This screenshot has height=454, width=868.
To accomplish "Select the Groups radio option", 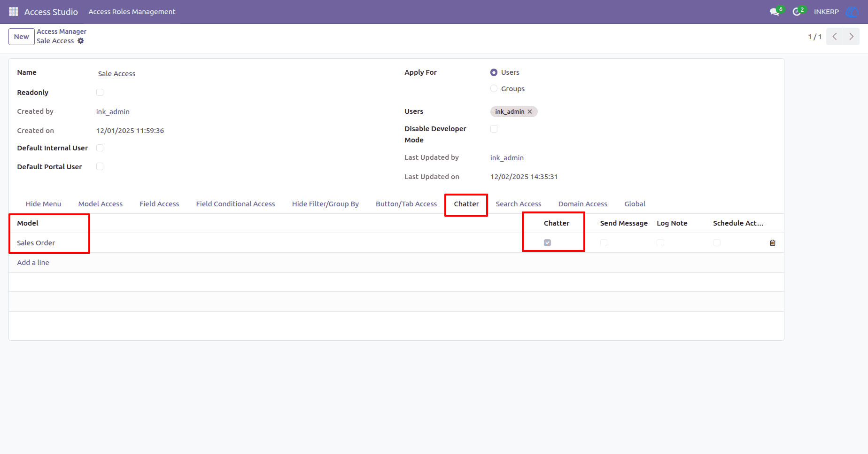I will (x=494, y=89).
